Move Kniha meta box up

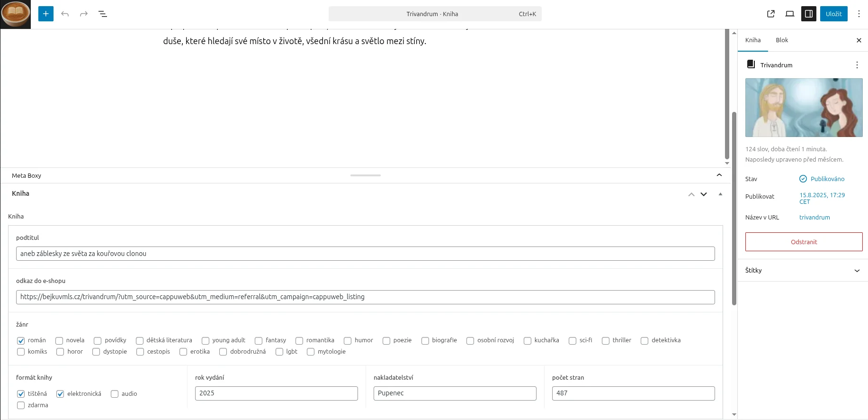[691, 194]
